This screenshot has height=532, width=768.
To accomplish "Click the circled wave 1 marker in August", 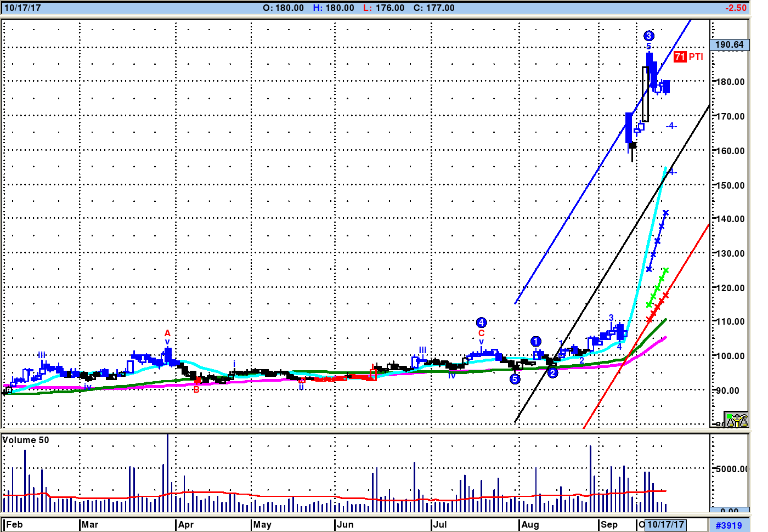I will tap(536, 342).
